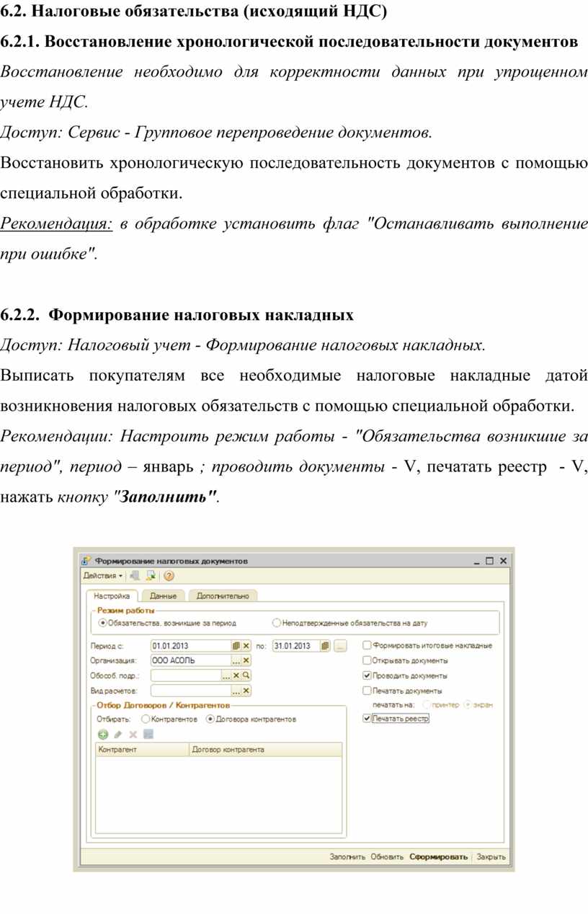Switch to the Данные tab
Screen dimensions: 588x914
click(164, 596)
